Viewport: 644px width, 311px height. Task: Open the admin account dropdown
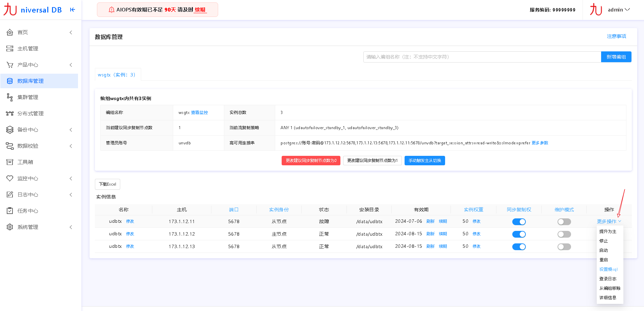pyautogui.click(x=619, y=9)
